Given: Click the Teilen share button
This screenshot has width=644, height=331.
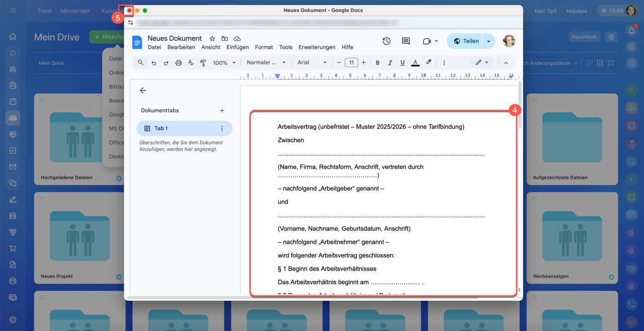Looking at the screenshot, I should tap(465, 41).
